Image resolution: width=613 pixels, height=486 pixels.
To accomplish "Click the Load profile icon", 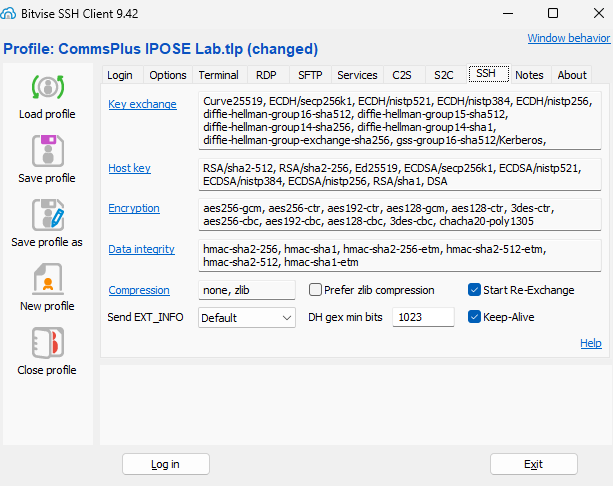I will 48,87.
